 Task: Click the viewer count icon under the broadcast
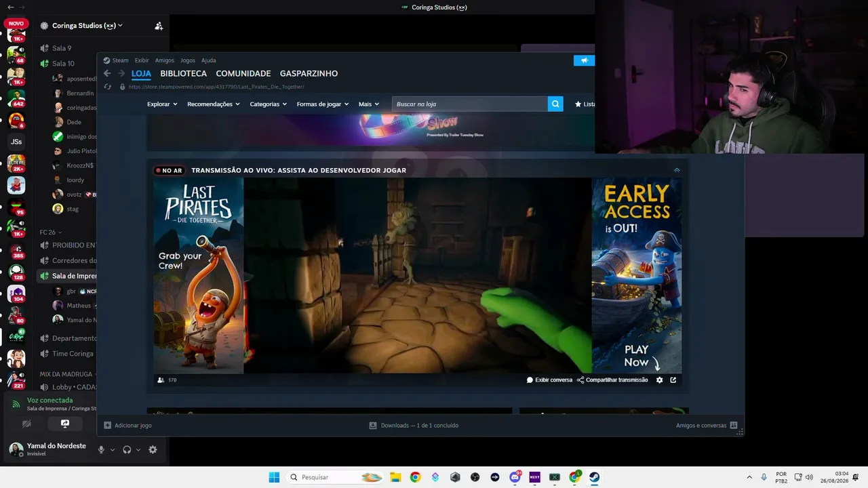161,380
